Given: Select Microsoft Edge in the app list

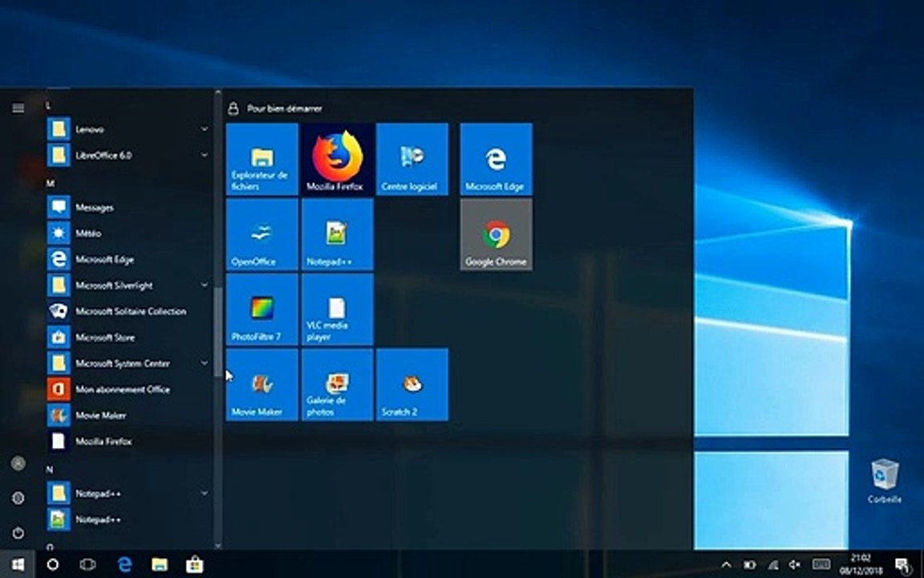Looking at the screenshot, I should pyautogui.click(x=128, y=259).
